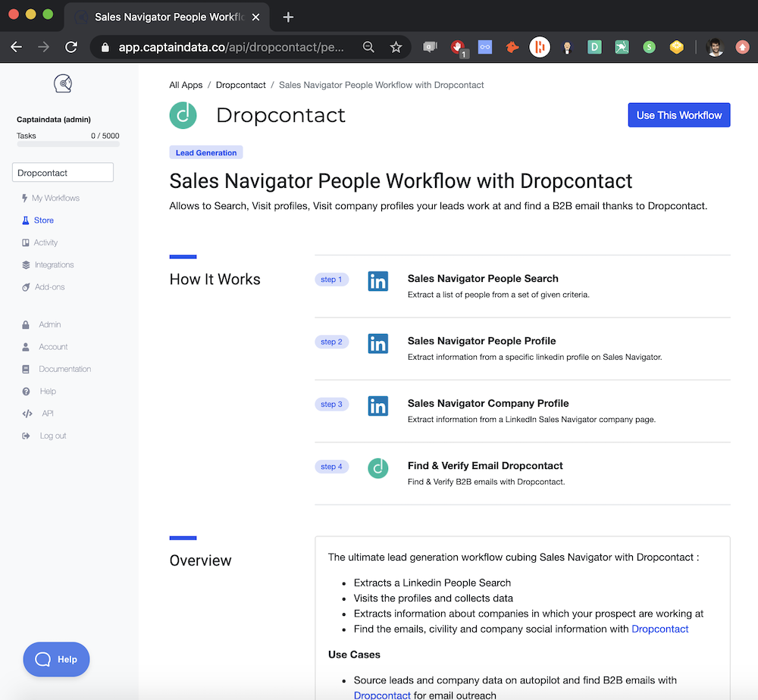Click the Dropcontact icon in step 4

378,468
